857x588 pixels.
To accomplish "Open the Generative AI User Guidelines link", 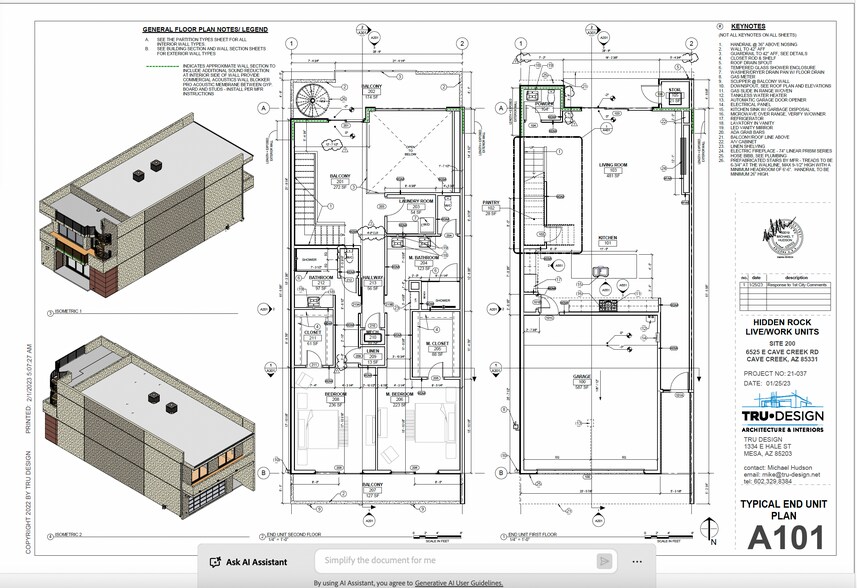I will [458, 582].
